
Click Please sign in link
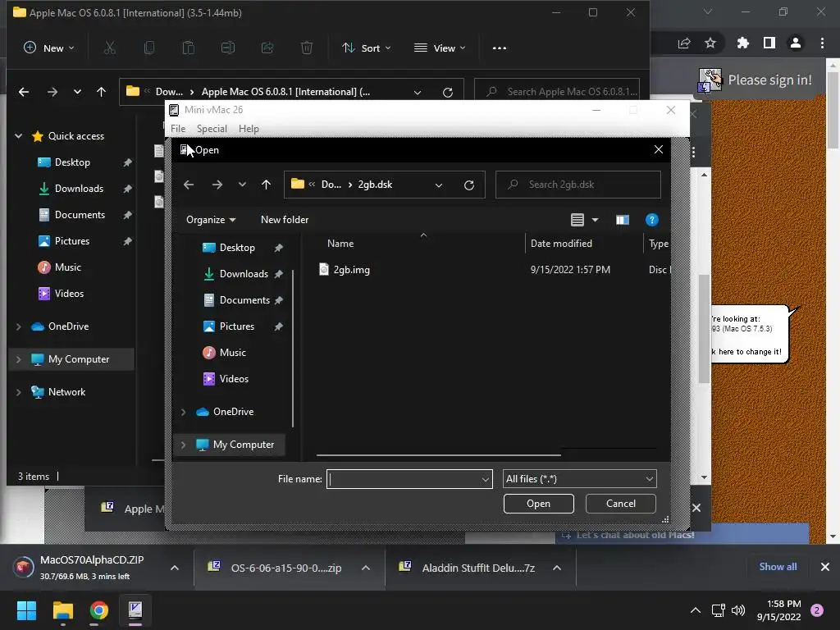pyautogui.click(x=769, y=80)
